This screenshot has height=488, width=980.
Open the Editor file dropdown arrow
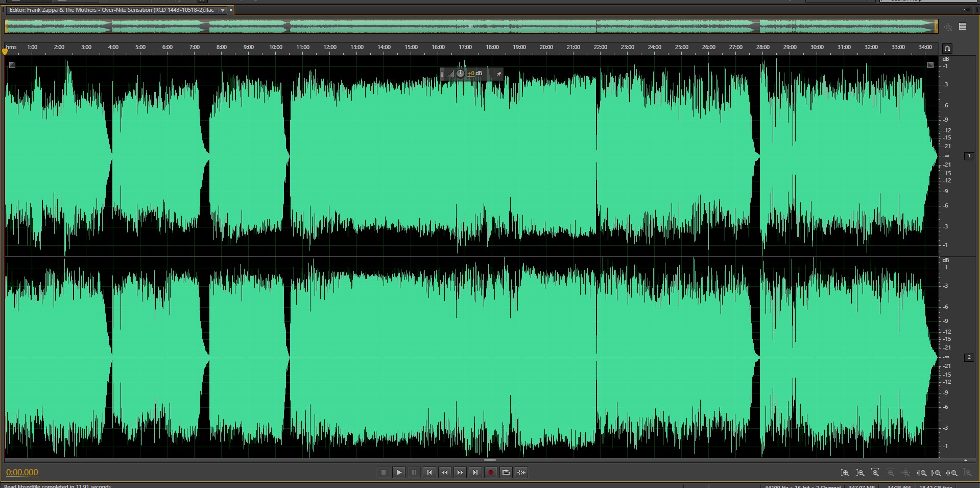point(223,10)
